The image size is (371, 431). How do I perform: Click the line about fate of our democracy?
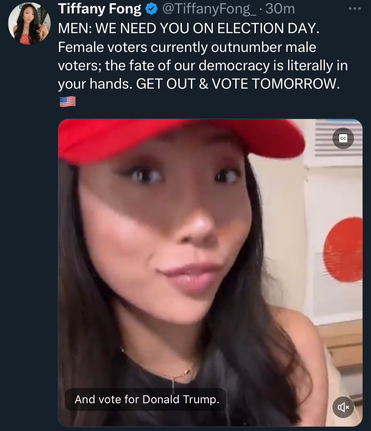[203, 65]
